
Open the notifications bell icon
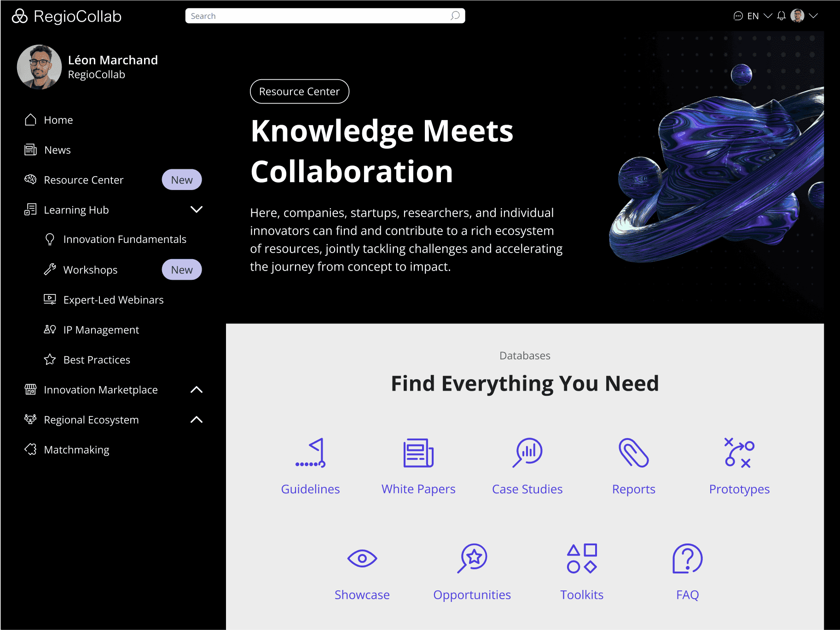tap(781, 16)
